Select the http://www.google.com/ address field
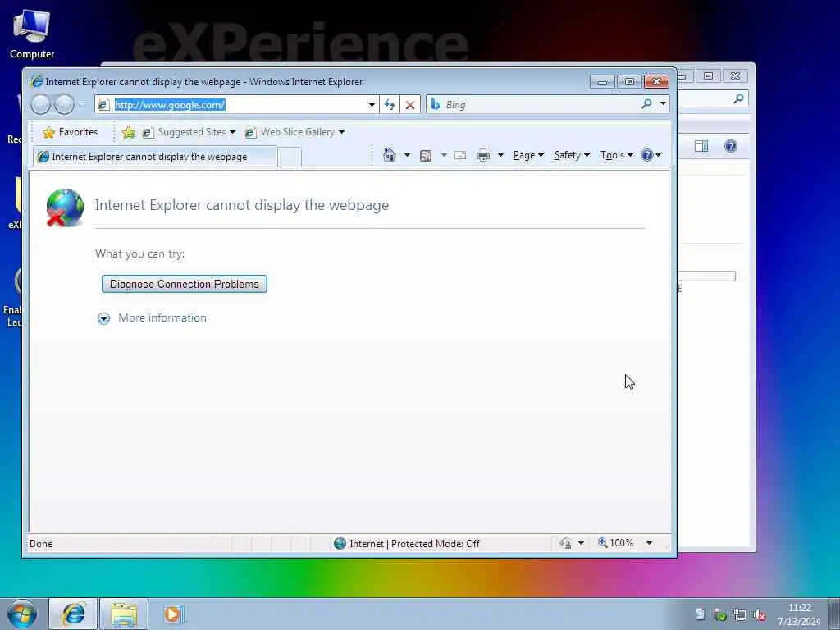 (231, 104)
